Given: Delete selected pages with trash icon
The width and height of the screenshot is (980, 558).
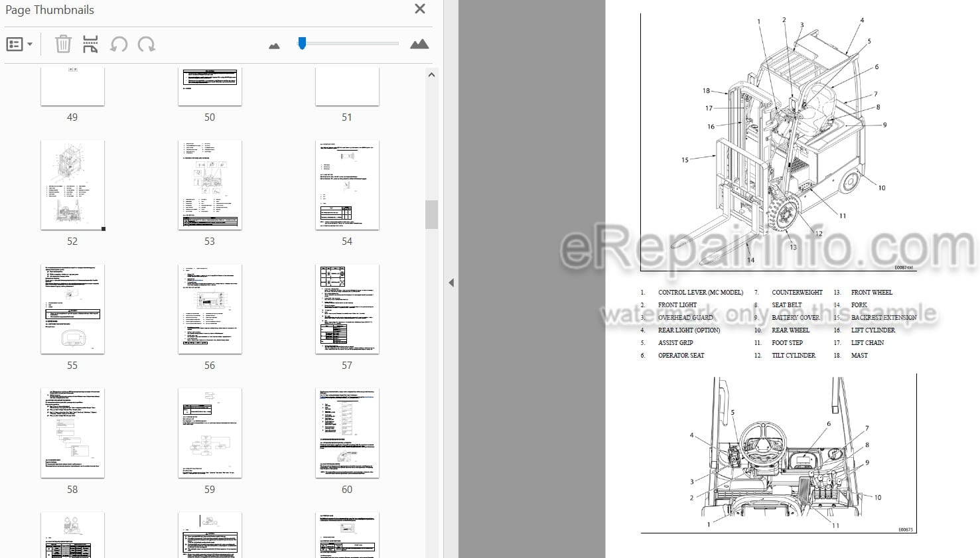Looking at the screenshot, I should (62, 44).
